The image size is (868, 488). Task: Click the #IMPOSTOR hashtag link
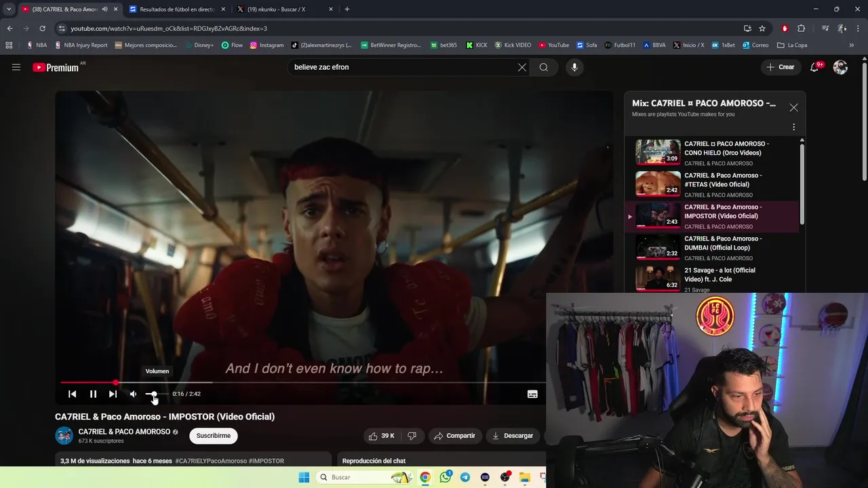[x=267, y=461]
